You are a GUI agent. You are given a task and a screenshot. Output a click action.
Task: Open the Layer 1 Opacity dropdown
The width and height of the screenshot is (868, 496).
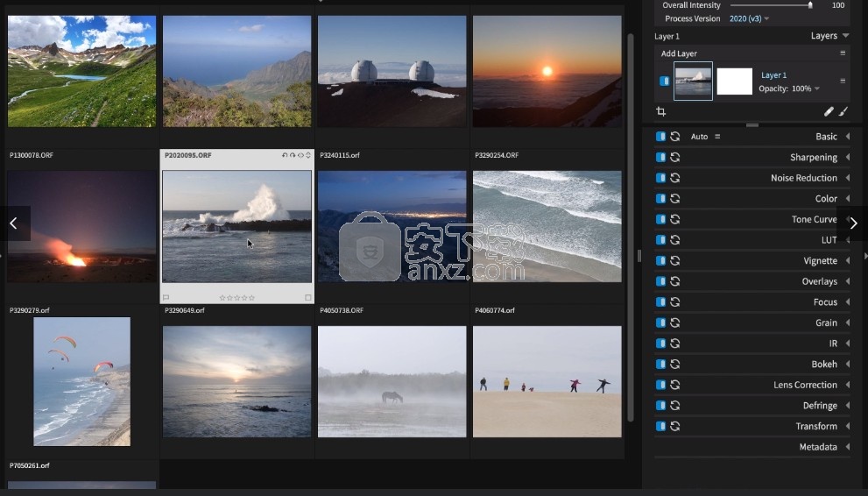[x=816, y=89]
